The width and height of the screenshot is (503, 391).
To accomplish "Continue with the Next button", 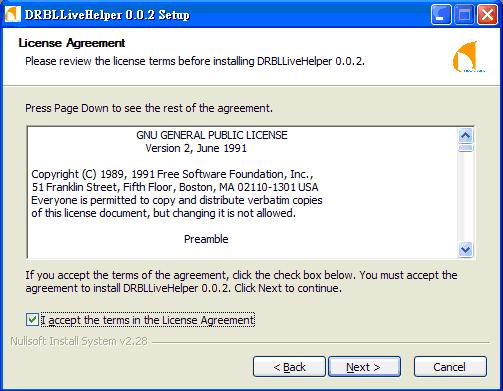I will point(364,367).
